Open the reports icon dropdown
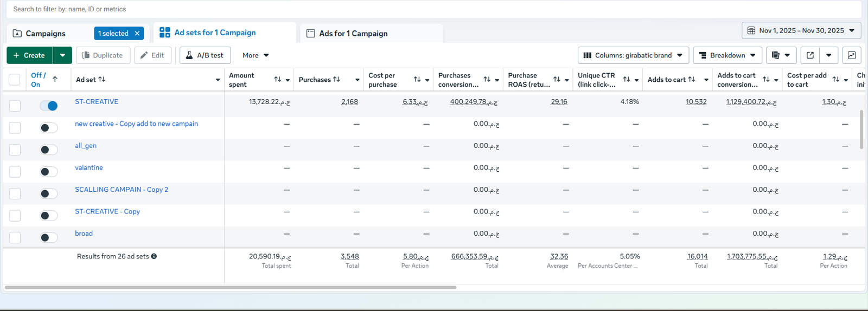This screenshot has width=868, height=311. point(781,55)
